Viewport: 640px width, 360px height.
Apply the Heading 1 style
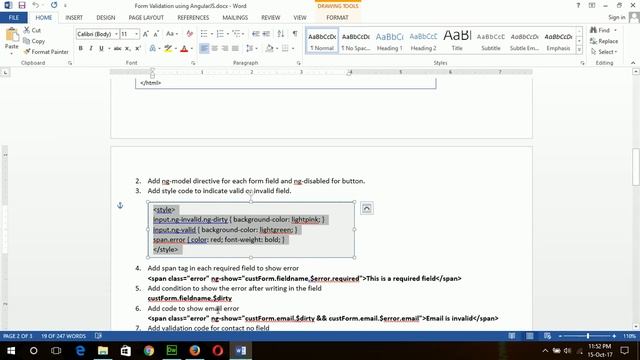[x=389, y=40]
